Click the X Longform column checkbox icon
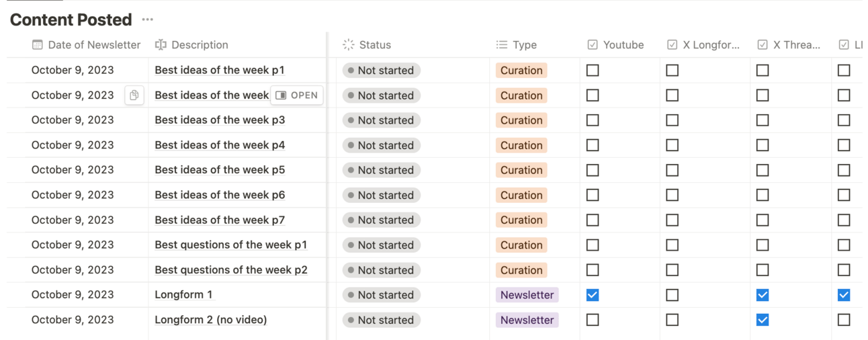Screen dimensions: 868x340 coord(672,45)
